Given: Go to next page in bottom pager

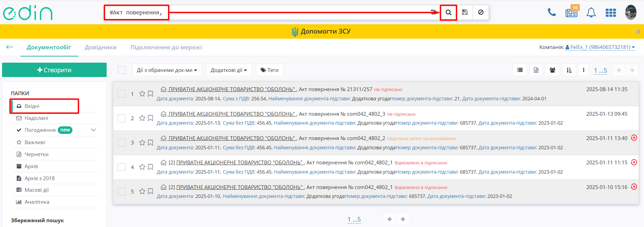Looking at the screenshot, I should pyautogui.click(x=403, y=219).
